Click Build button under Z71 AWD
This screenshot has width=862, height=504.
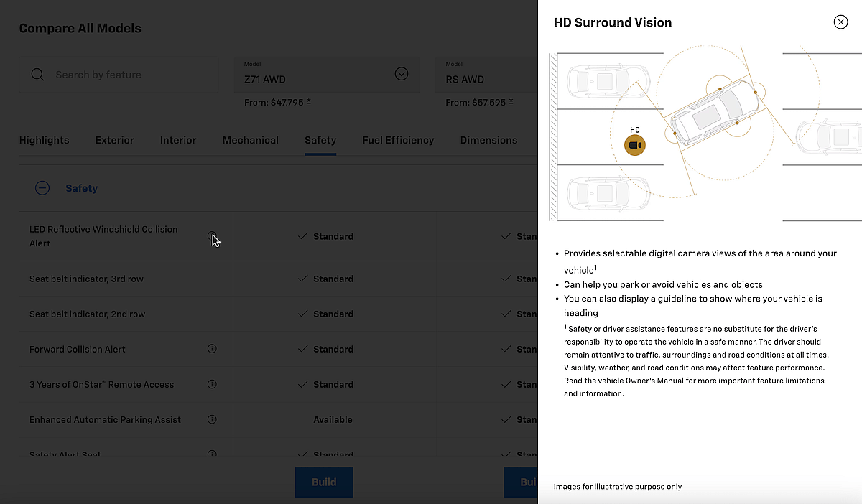(324, 482)
